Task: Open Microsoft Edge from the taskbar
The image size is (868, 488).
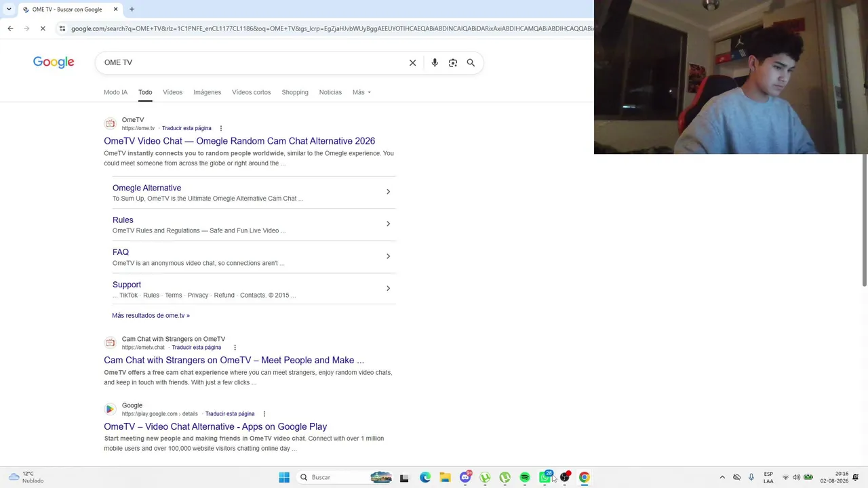Action: click(x=425, y=477)
